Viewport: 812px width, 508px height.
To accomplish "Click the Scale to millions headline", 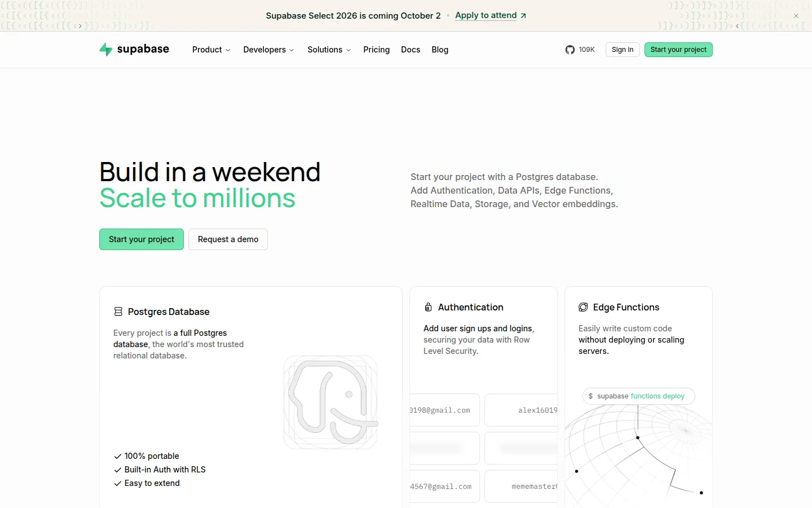I will [x=197, y=198].
